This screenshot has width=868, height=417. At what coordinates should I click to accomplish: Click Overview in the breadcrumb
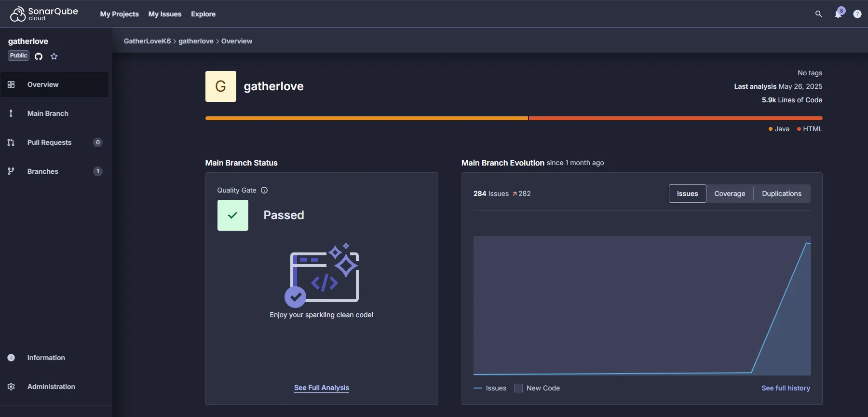click(x=237, y=41)
